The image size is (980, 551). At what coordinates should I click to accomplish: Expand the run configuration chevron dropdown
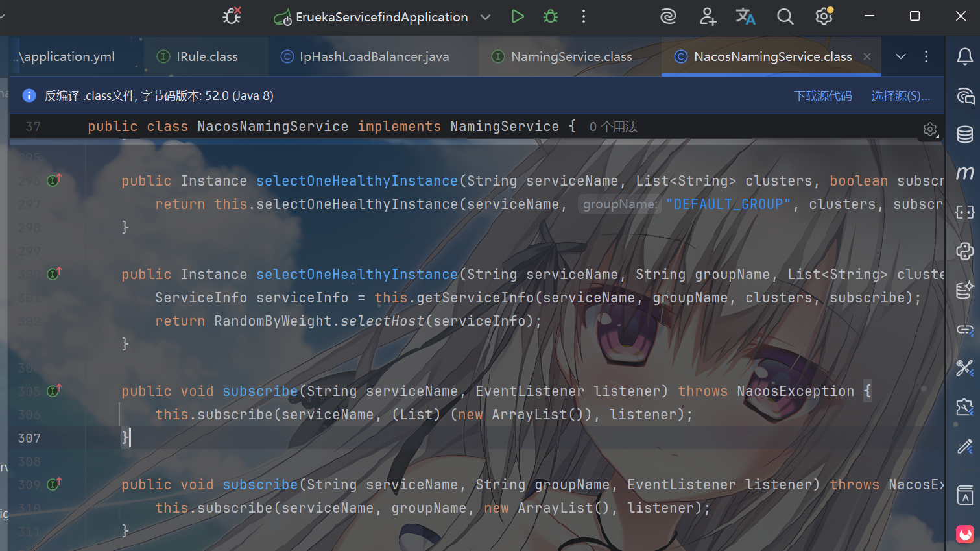point(485,17)
